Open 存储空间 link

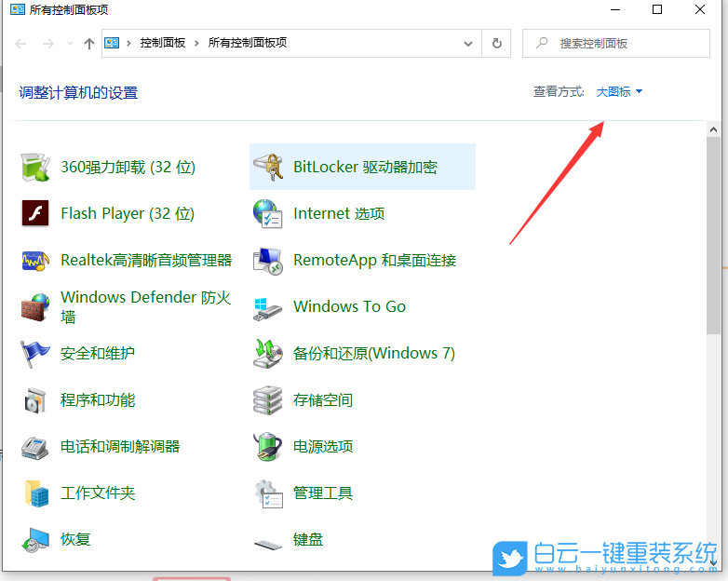pyautogui.click(x=323, y=399)
